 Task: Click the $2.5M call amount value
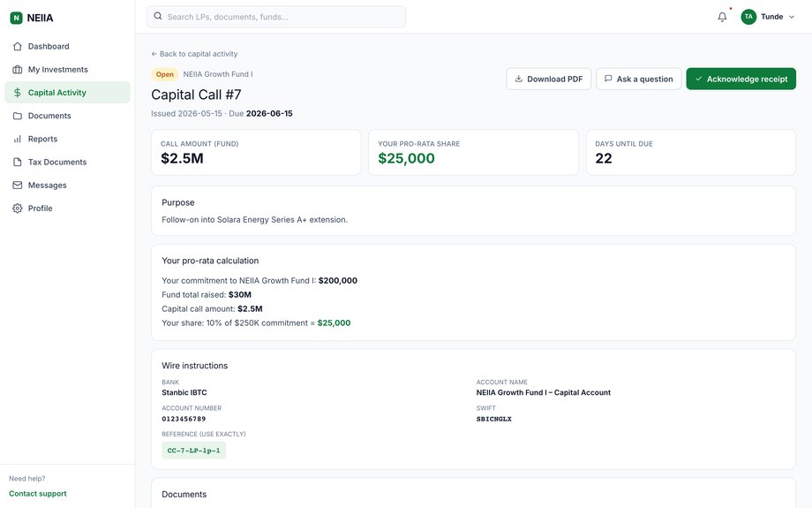coord(182,159)
